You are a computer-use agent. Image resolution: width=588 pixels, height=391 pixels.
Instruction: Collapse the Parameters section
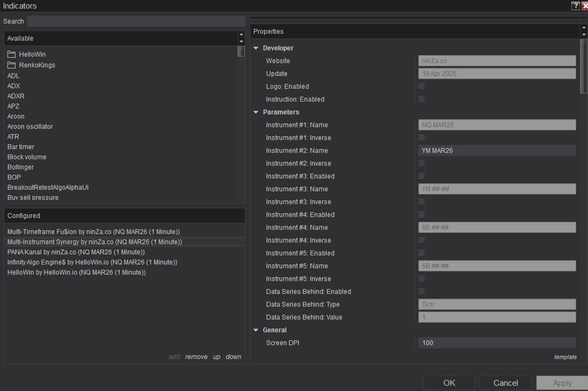pos(256,112)
